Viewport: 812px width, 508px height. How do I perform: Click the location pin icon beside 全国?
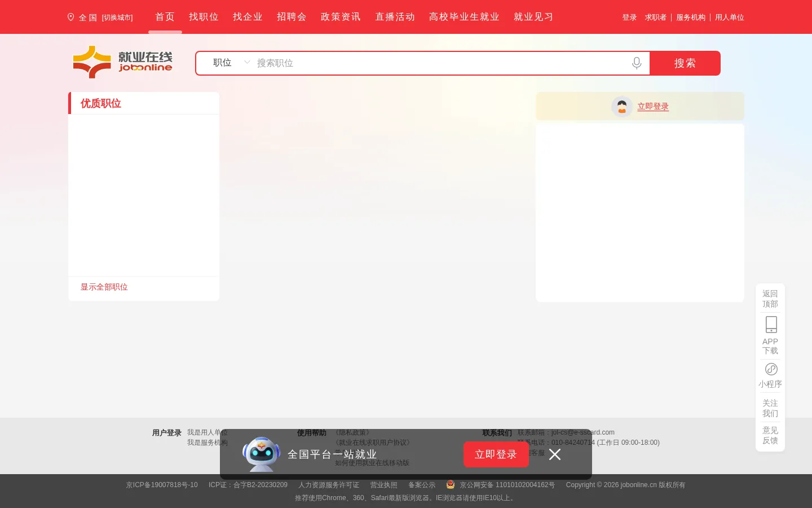(x=70, y=17)
